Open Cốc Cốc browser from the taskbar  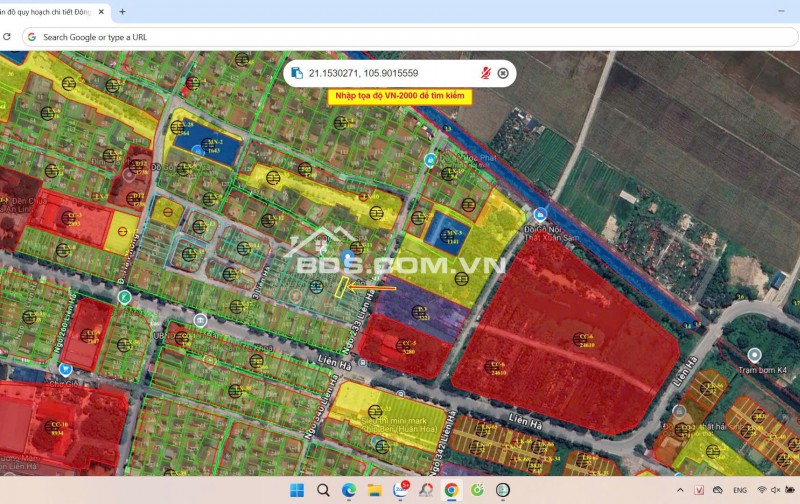click(x=477, y=490)
